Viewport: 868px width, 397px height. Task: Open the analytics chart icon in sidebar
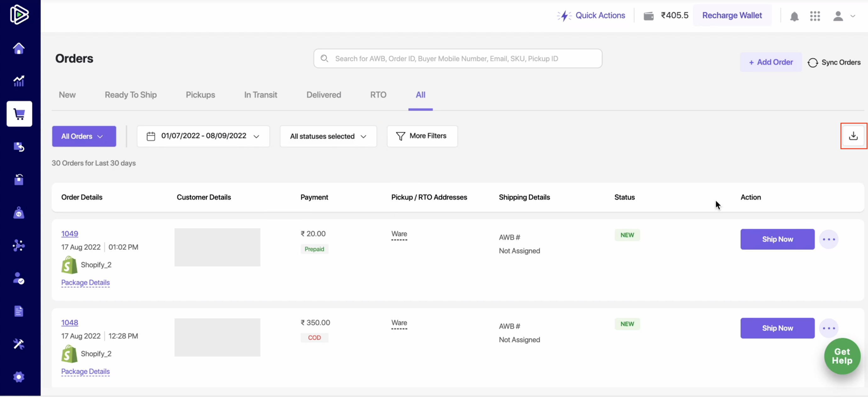19,81
